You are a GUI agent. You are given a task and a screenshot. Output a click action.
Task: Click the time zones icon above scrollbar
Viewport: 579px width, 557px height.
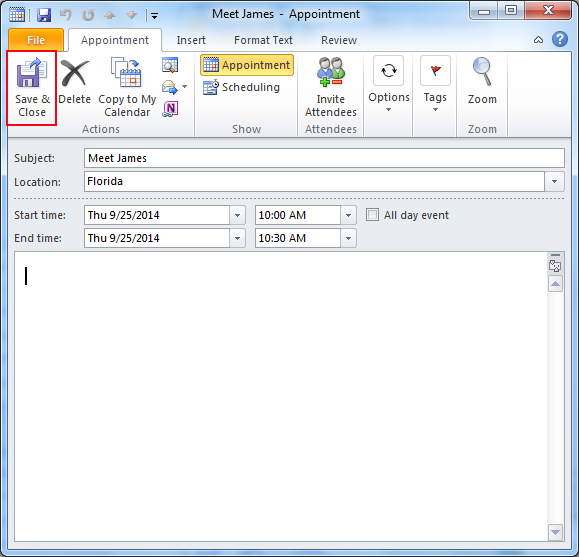tap(555, 266)
